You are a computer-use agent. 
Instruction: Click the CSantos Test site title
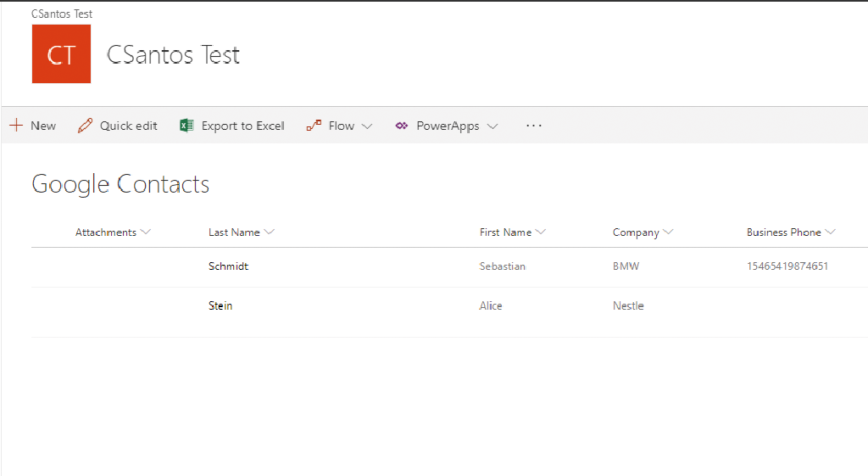173,55
